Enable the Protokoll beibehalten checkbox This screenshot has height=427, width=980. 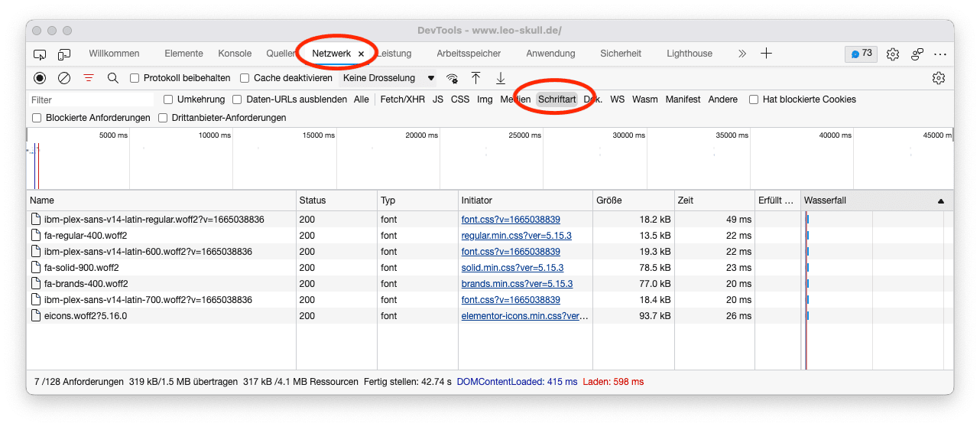pyautogui.click(x=135, y=78)
